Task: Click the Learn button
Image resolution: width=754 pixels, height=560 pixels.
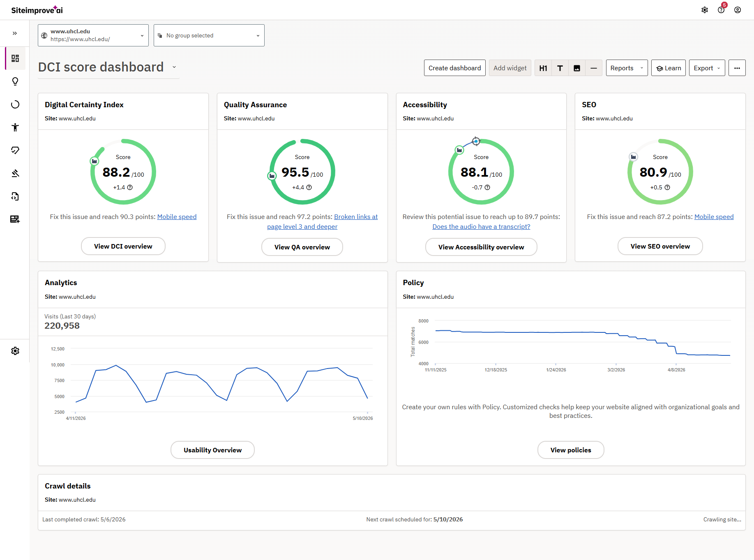Action: click(669, 68)
